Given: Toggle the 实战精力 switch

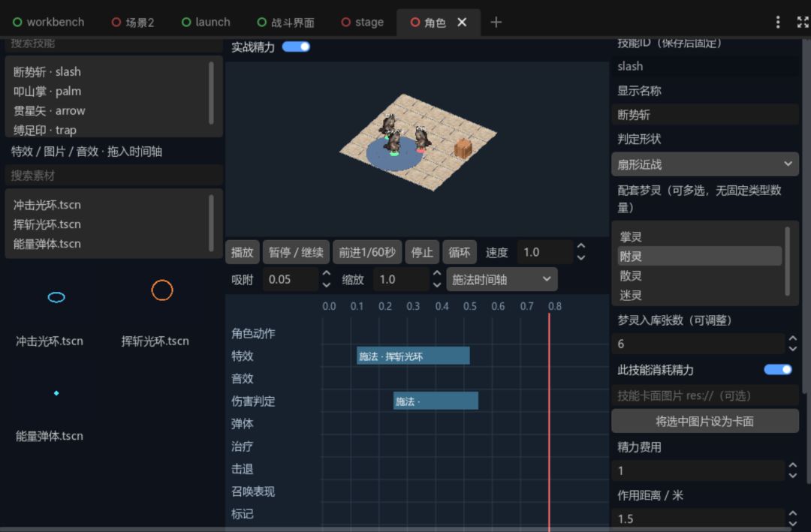Looking at the screenshot, I should click(296, 47).
